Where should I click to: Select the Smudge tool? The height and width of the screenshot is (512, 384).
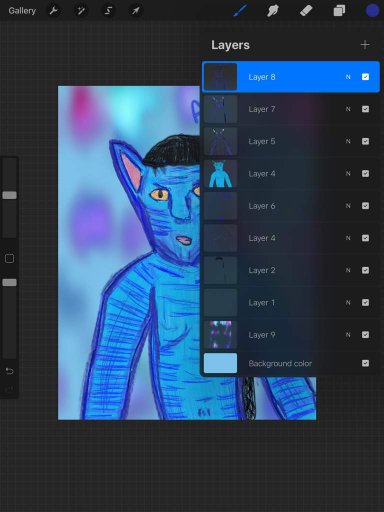point(273,11)
